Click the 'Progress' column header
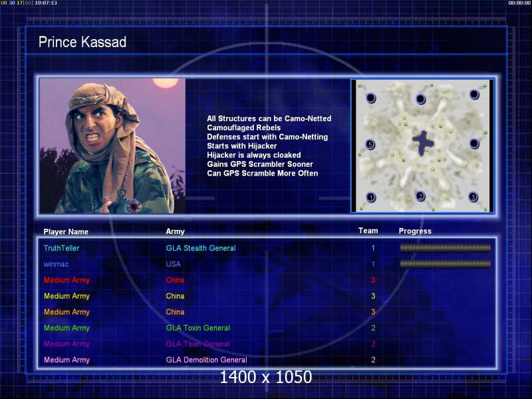 coord(415,231)
